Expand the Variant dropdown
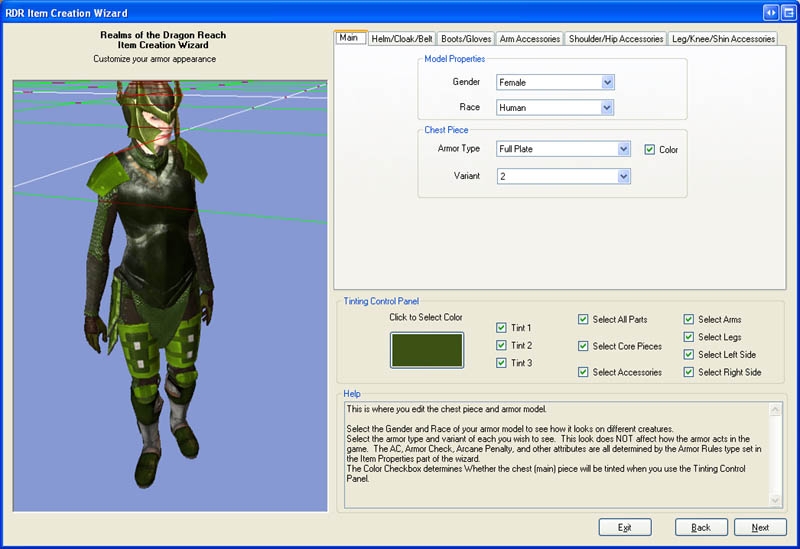 click(x=624, y=176)
